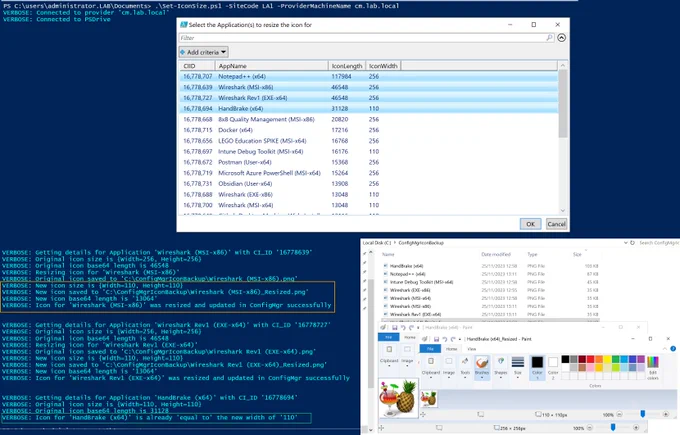This screenshot has width=680, height=435.
Task: Click the Search ConfigMgr box in Explorer
Action: click(659, 243)
